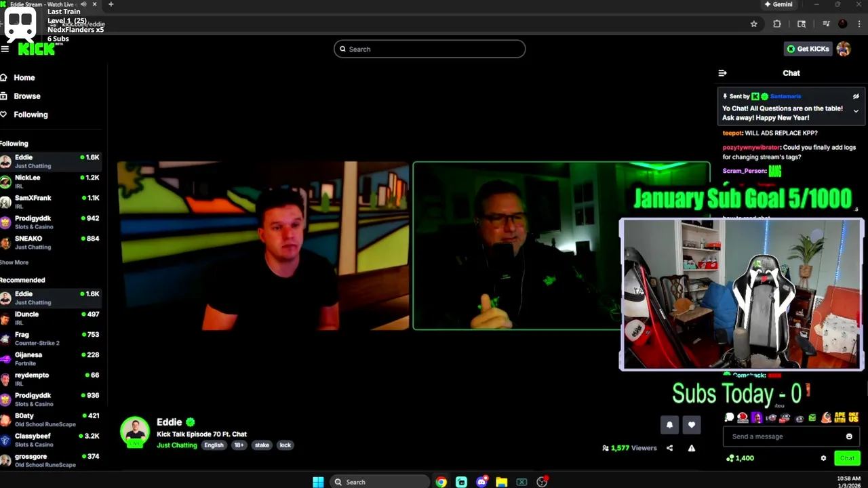Click Eddie streamer avatar
The image size is (868, 488).
click(135, 431)
